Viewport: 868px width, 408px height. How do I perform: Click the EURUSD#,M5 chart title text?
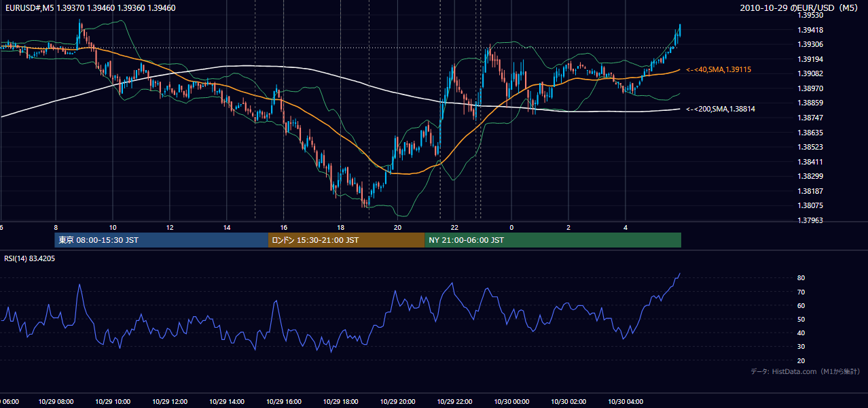[90, 7]
